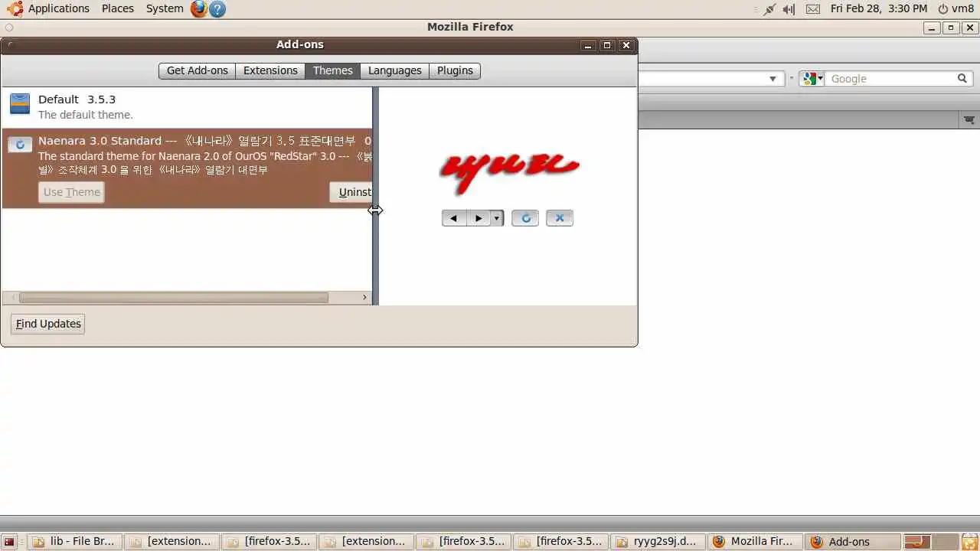Click the Use Theme button
The height and width of the screenshot is (551, 980).
72,192
